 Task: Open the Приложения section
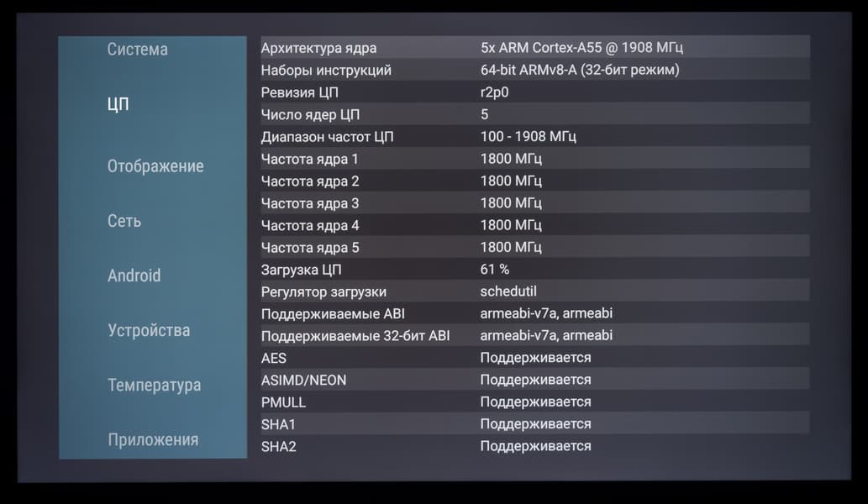click(153, 440)
